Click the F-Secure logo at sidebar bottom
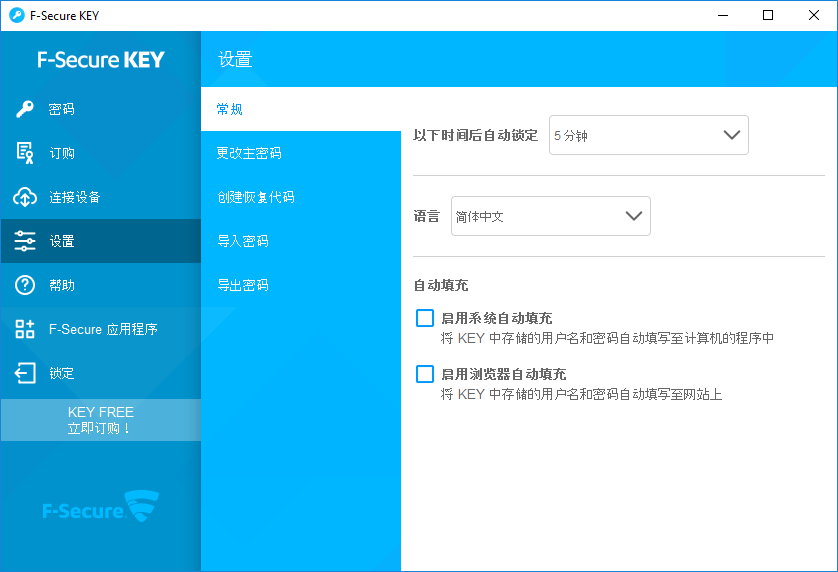Image resolution: width=838 pixels, height=572 pixels. [x=101, y=507]
